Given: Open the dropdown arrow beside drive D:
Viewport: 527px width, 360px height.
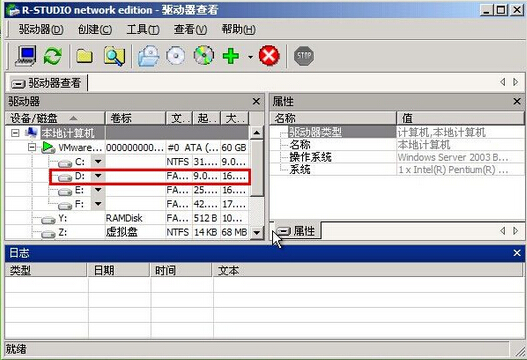Looking at the screenshot, I should coord(98,176).
